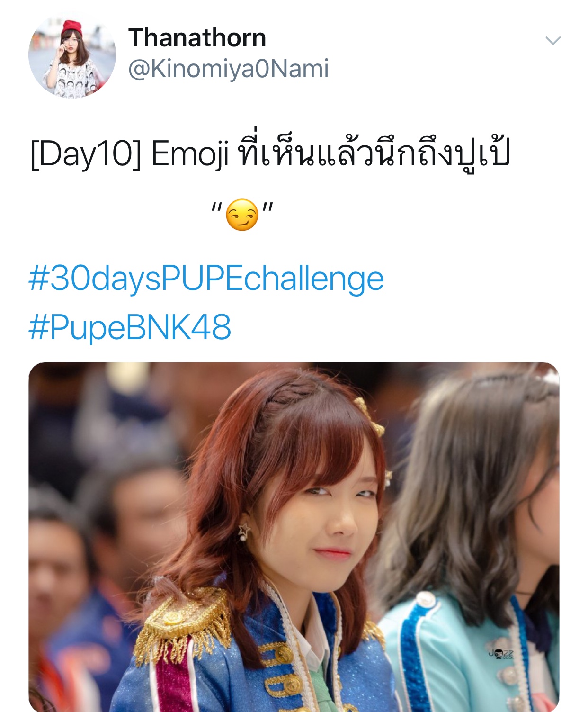Open the #30daysPUPEchallenge hashtag
Viewport: 588px width, 712px height.
(206, 279)
